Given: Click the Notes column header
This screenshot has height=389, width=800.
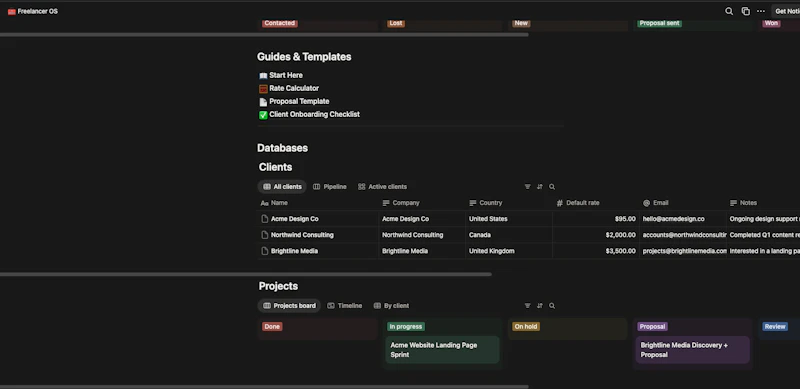Looking at the screenshot, I should [763, 203].
